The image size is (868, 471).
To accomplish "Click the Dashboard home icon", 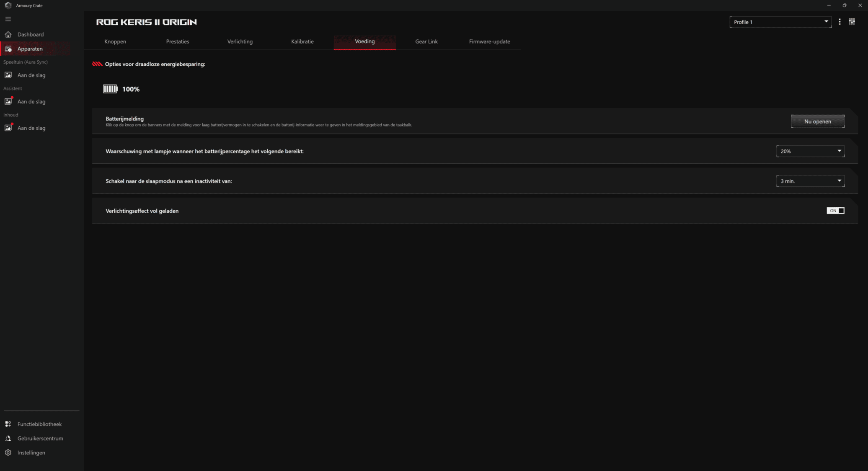I will pos(8,34).
